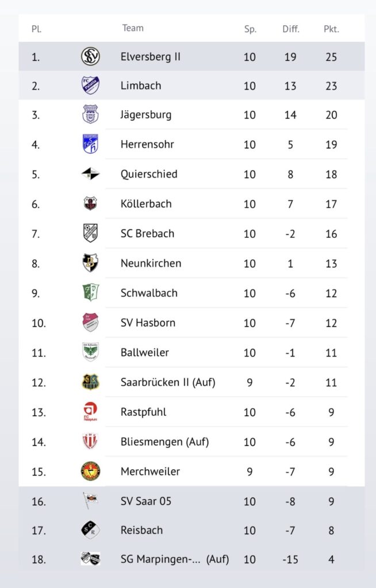Click the Diff. column header

coord(291,29)
